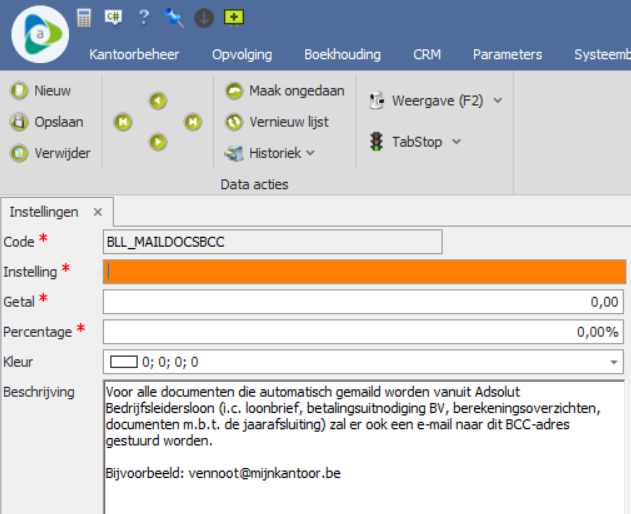The image size is (631, 514).
Task: Click the Kleur label
Action: click(x=18, y=362)
